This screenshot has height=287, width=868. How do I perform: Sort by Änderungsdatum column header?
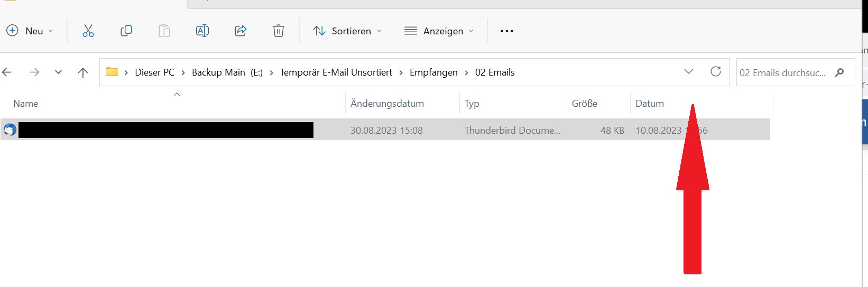click(x=387, y=104)
